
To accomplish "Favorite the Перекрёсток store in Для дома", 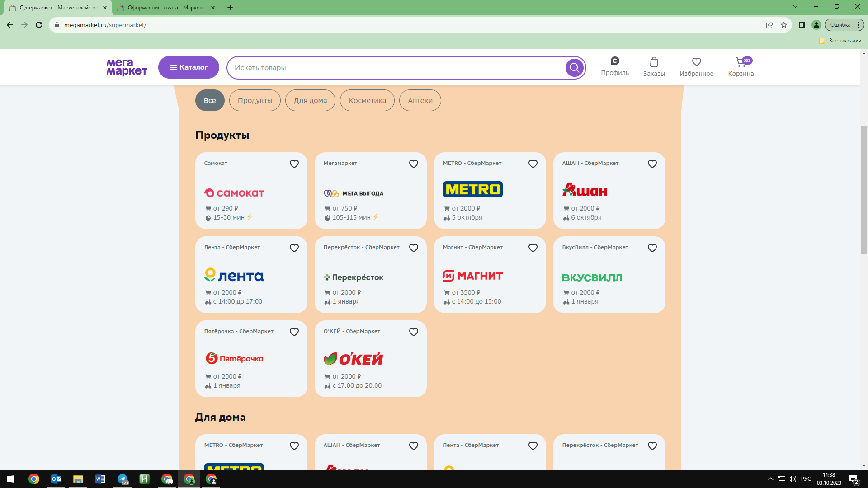I will 652,446.
